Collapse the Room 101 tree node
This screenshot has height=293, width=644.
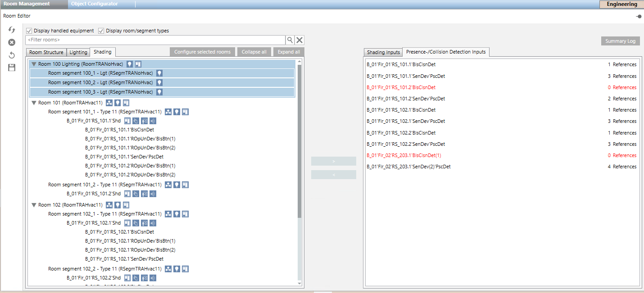[34, 103]
